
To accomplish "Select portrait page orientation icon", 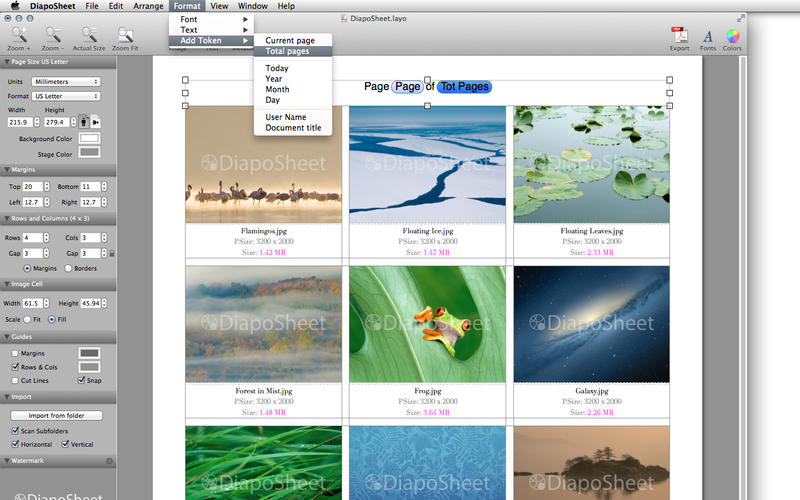I will pyautogui.click(x=84, y=122).
